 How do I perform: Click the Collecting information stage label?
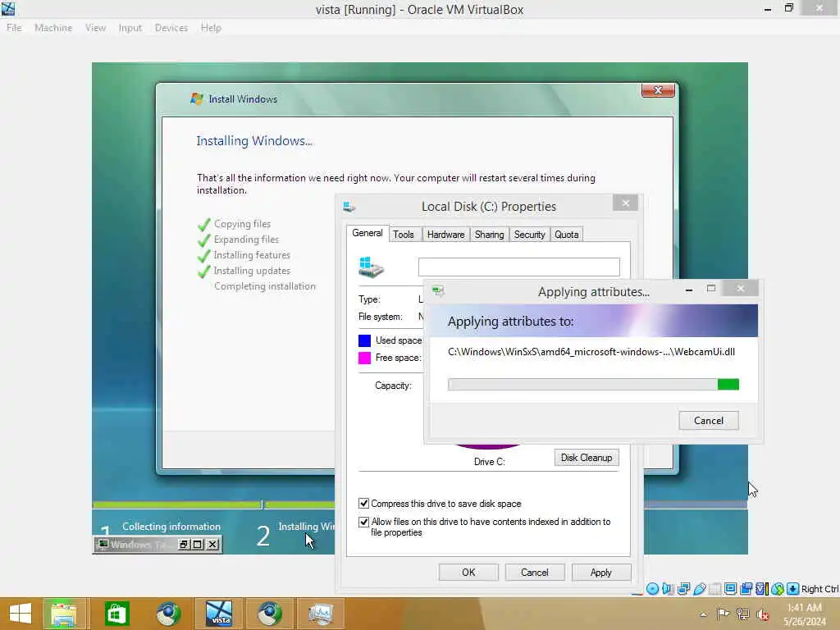click(171, 526)
